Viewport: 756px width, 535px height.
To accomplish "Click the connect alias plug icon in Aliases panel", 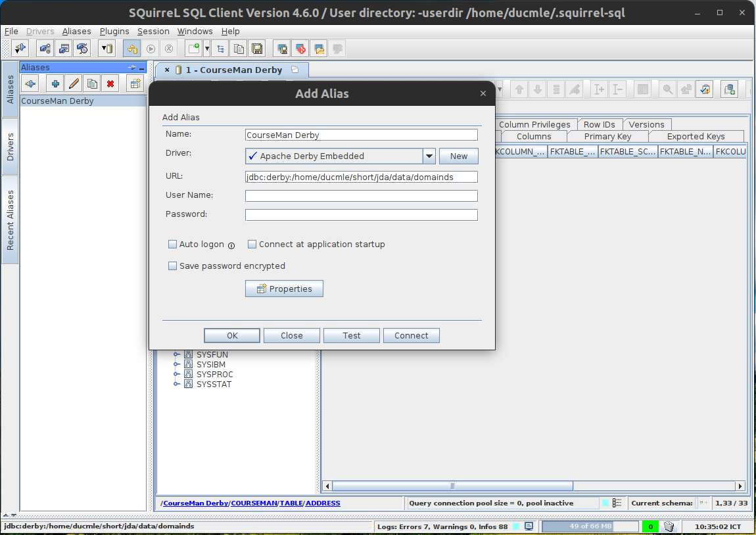I will click(x=30, y=84).
